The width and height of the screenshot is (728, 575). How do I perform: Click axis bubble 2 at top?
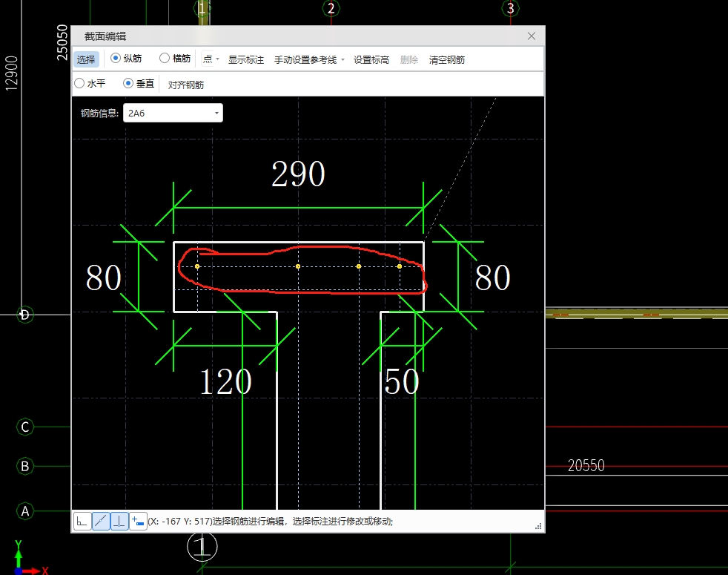coord(331,9)
